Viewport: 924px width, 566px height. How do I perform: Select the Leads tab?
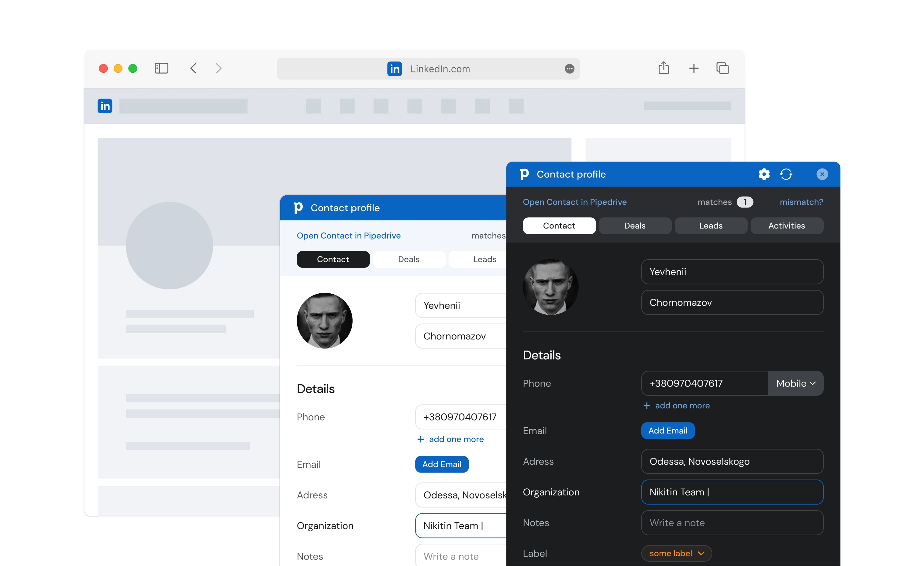tap(711, 225)
